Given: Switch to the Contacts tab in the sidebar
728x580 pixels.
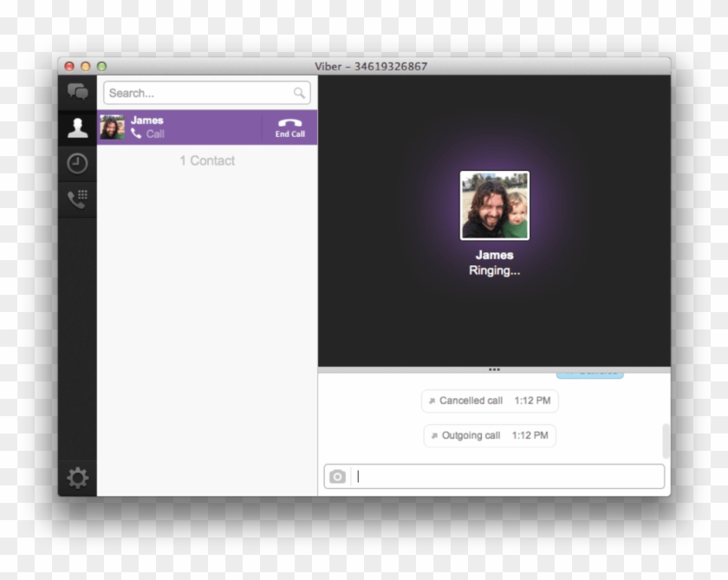Looking at the screenshot, I should [76, 127].
